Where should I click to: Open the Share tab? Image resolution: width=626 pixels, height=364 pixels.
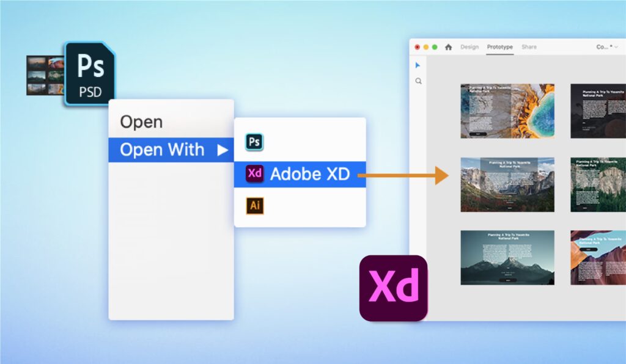click(529, 47)
